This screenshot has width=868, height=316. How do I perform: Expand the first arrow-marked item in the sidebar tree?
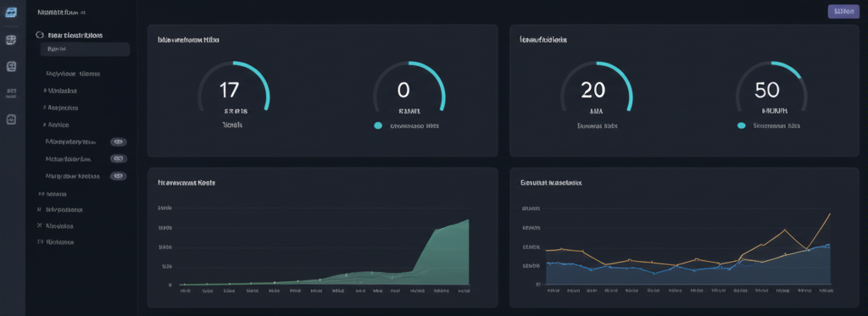[x=60, y=91]
